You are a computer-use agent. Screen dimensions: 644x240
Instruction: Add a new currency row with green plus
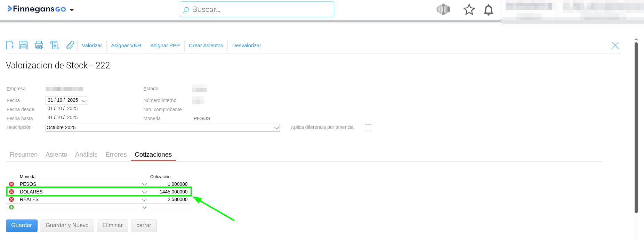[11, 207]
